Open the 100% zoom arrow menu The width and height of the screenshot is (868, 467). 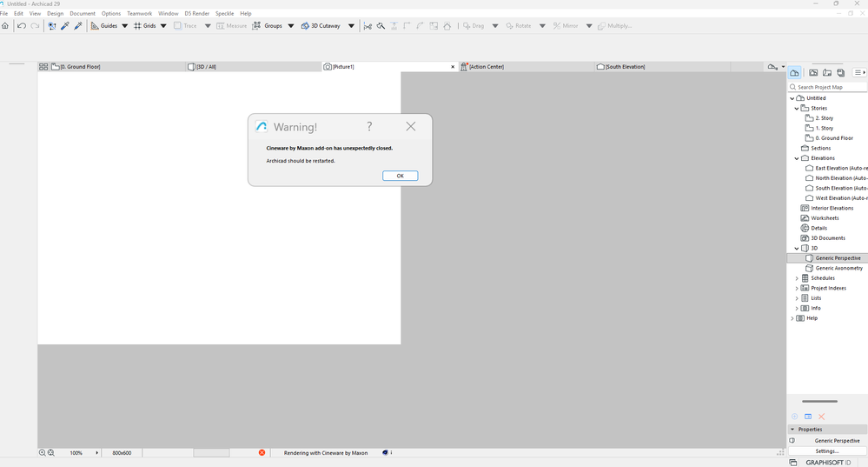click(x=96, y=452)
